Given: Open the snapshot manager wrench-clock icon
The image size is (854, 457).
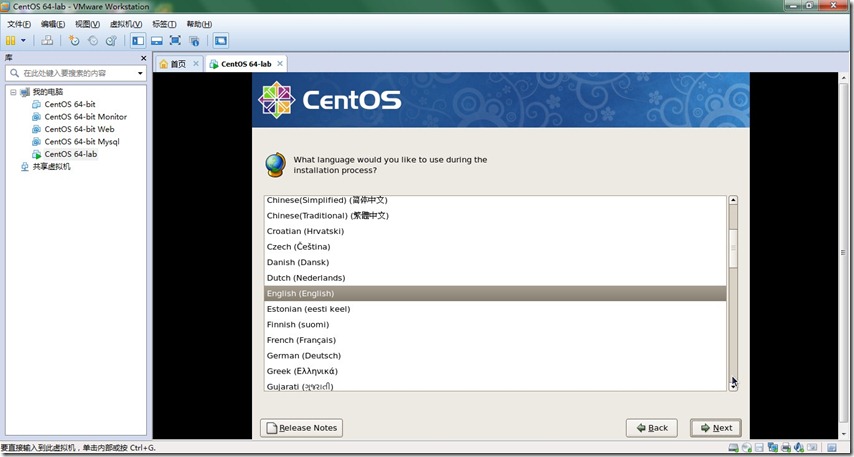Looking at the screenshot, I should [x=112, y=40].
